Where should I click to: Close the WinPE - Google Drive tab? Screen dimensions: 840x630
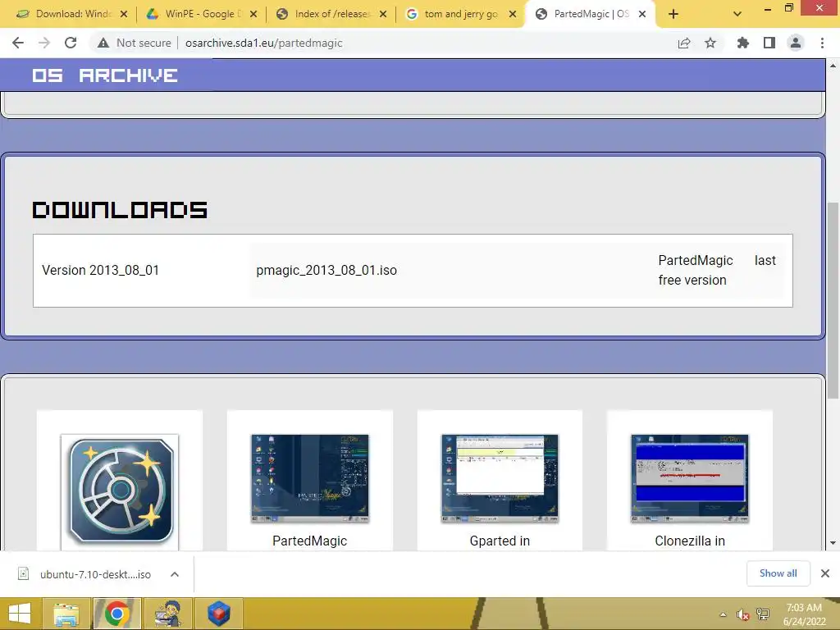(x=253, y=14)
